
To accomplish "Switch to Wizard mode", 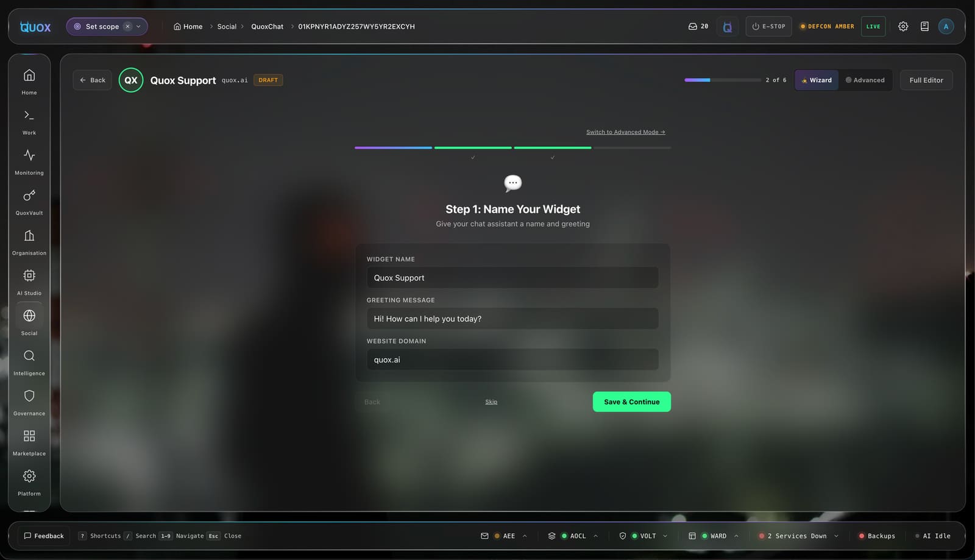I will click(817, 80).
